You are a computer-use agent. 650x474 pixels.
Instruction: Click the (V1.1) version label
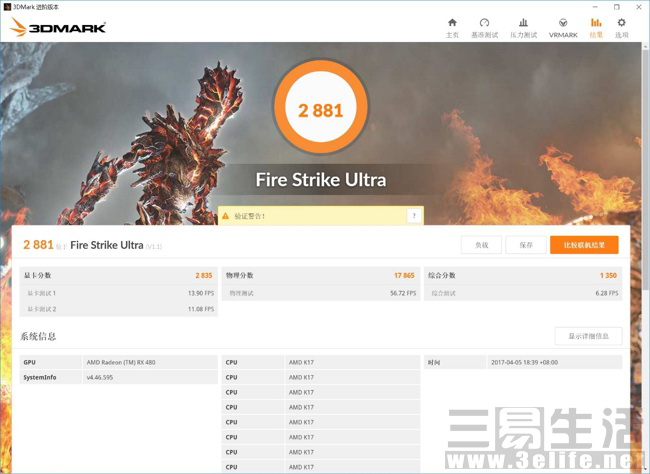(x=153, y=246)
